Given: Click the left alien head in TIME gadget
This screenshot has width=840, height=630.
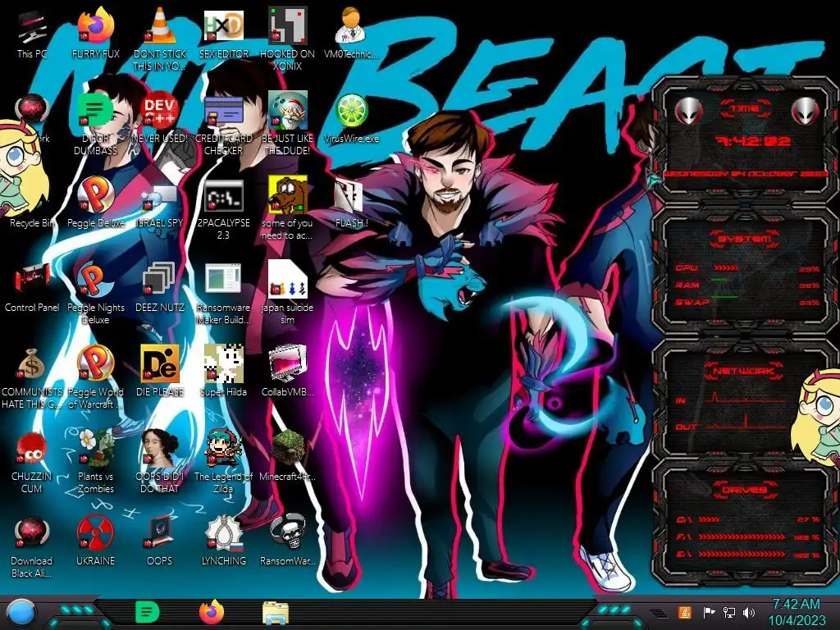Looking at the screenshot, I should click(688, 111).
